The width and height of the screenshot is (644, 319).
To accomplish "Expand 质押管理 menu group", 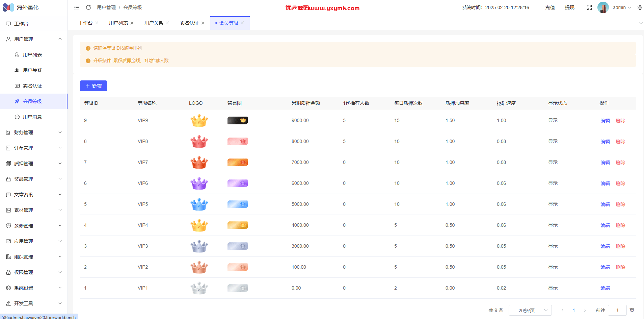I will [x=34, y=164].
